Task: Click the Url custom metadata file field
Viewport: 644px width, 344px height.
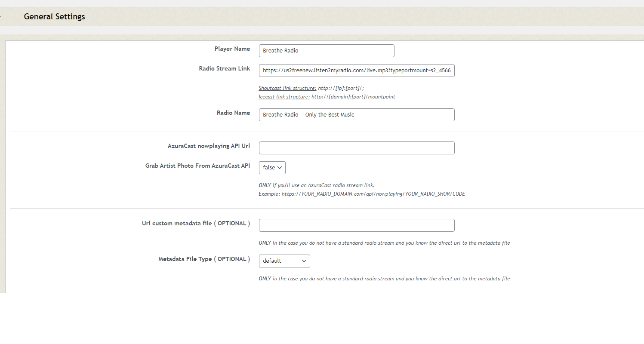Action: coord(357,225)
